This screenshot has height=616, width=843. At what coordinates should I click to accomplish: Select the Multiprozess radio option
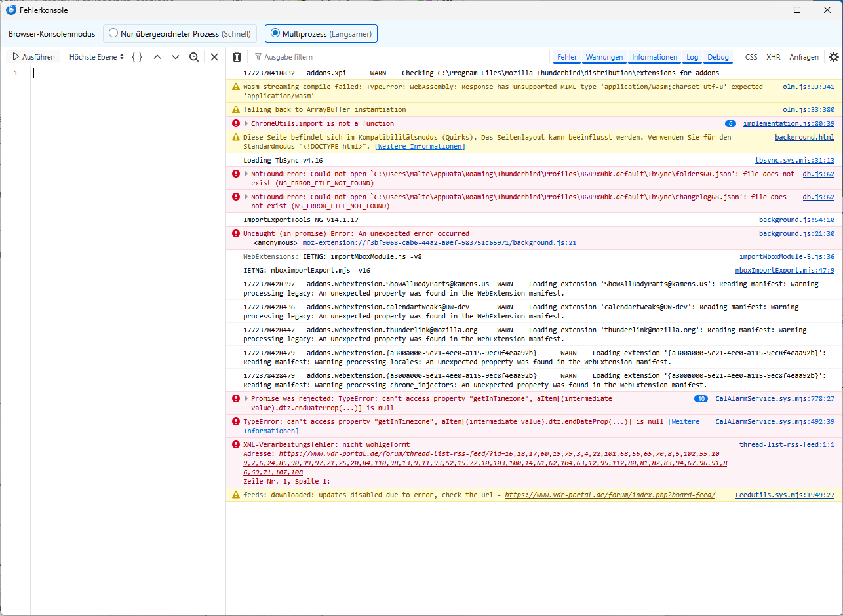coord(275,33)
